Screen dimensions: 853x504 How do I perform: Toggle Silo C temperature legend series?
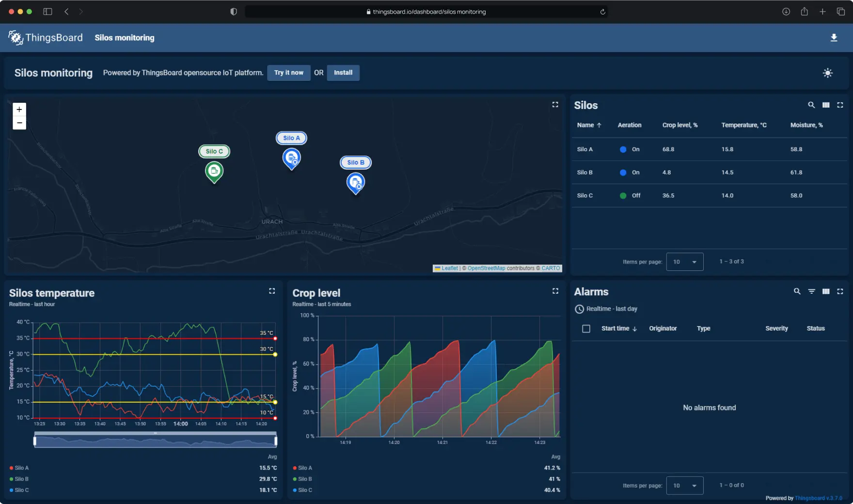pyautogui.click(x=19, y=490)
